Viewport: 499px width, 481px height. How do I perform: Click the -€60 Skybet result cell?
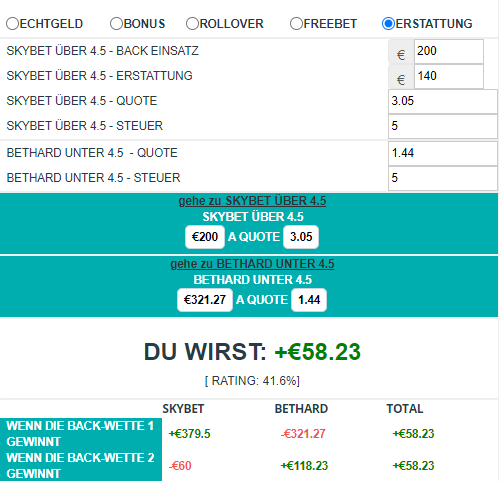pos(180,466)
